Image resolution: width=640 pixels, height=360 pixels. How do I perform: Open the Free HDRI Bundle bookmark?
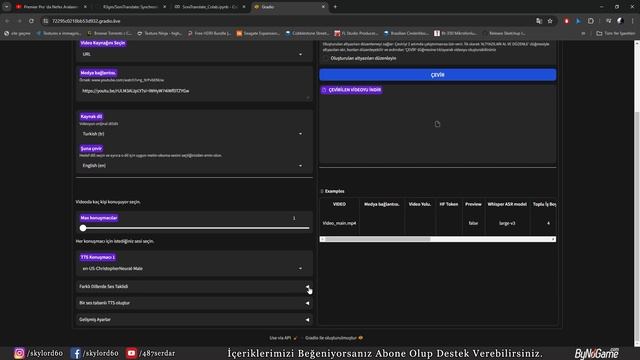210,33
